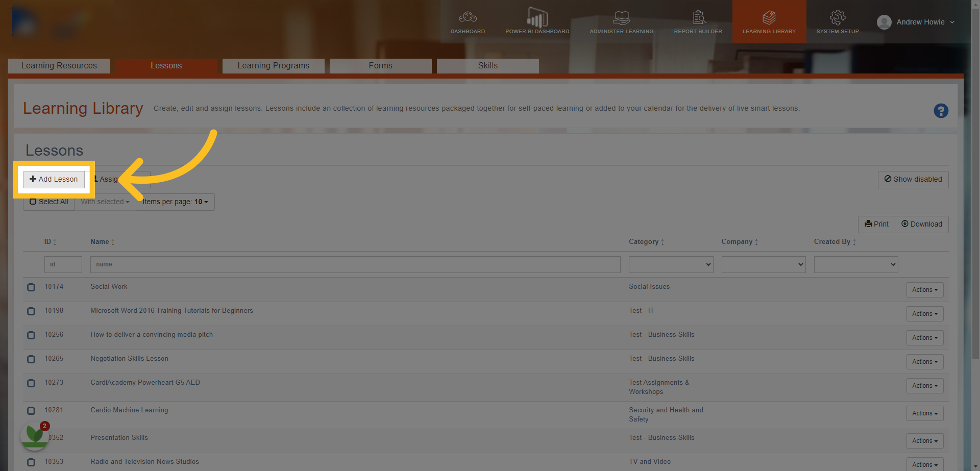Image resolution: width=980 pixels, height=471 pixels.
Task: Open Actions menu for Presentation Skills lesson
Action: (x=925, y=441)
